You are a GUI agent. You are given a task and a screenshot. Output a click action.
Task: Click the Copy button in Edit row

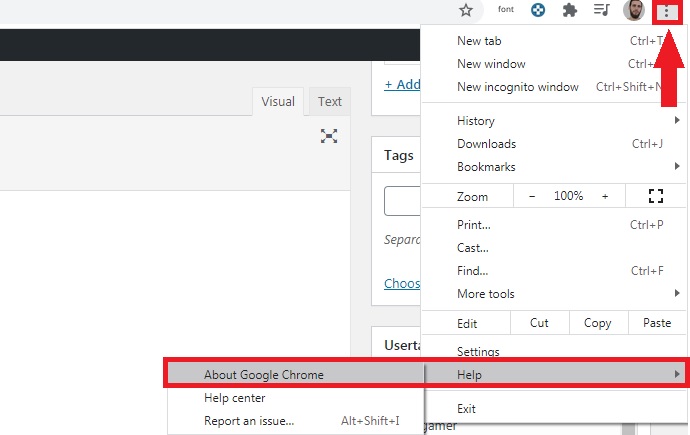pyautogui.click(x=597, y=323)
